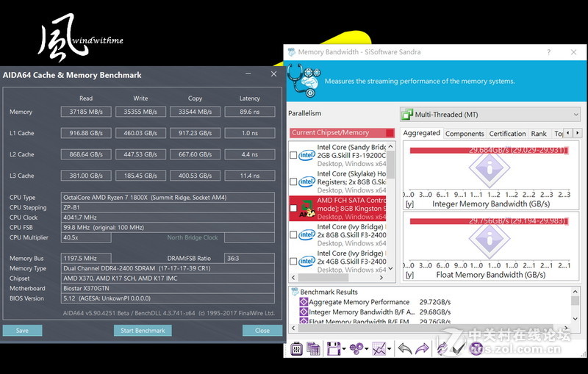Click the refresh arrows icon in Sandra toolbar
This screenshot has height=374, width=588.
pyautogui.click(x=442, y=349)
